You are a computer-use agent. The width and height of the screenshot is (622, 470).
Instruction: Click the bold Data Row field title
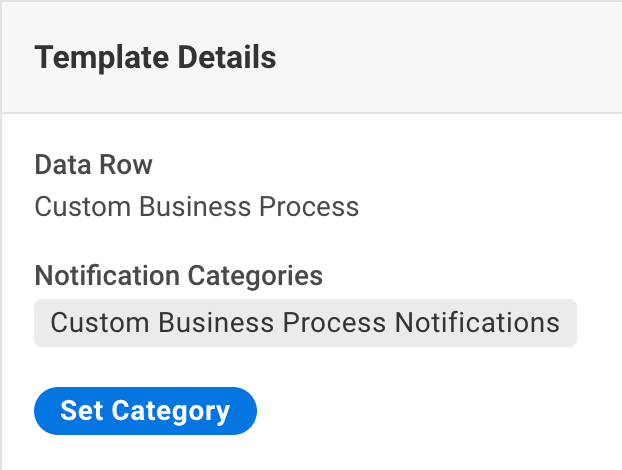[93, 165]
